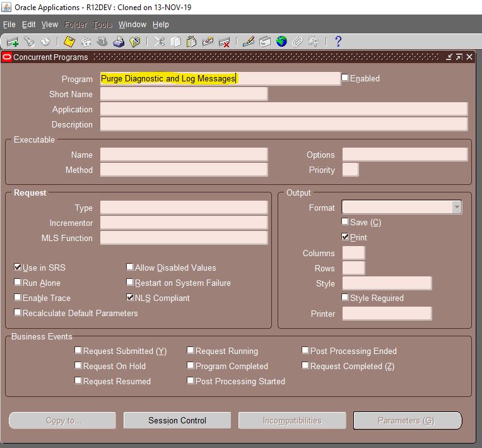
Task: Check Request Completed (Z) event
Action: [305, 365]
